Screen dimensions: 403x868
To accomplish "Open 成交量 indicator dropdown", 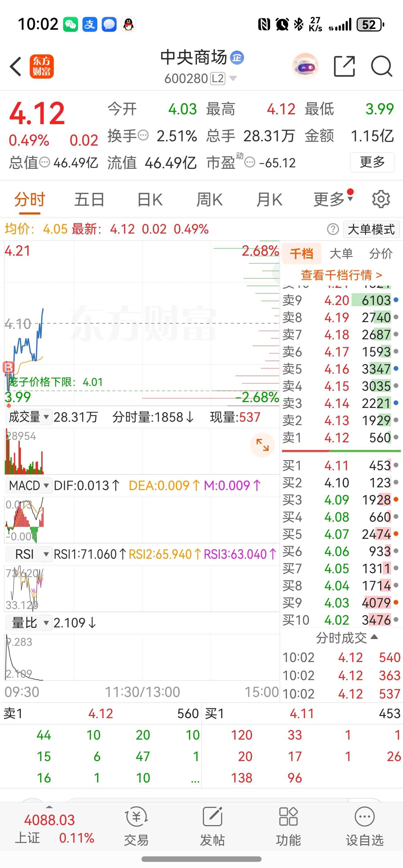I will tap(28, 417).
